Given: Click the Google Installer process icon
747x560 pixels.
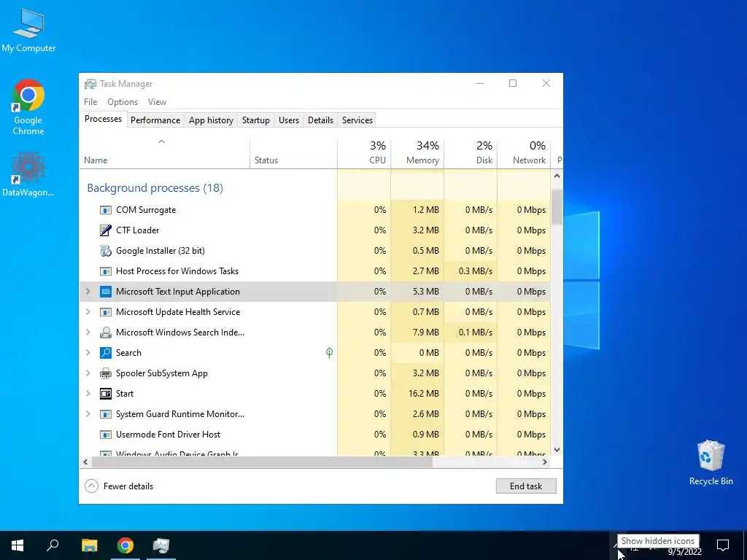Looking at the screenshot, I should 105,251.
